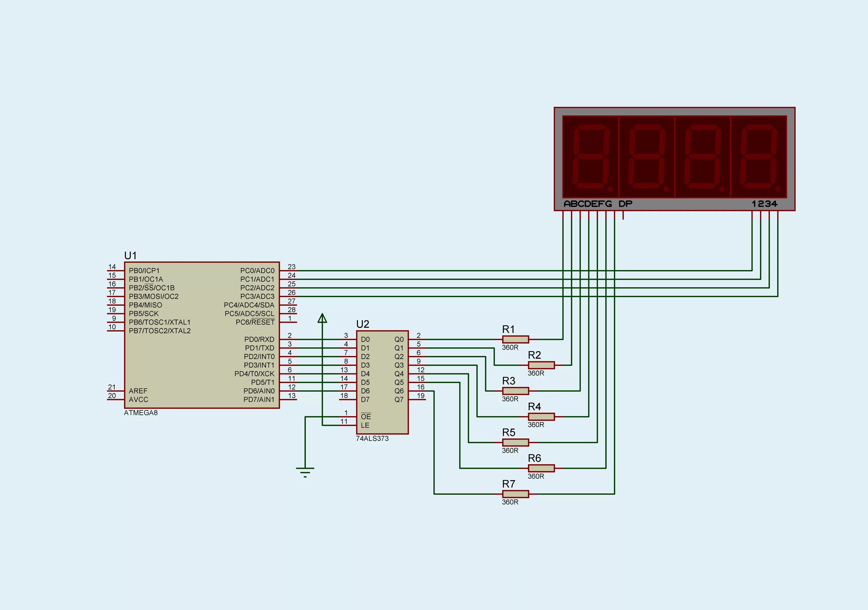Select resistor R3 body
The height and width of the screenshot is (610, 868).
coord(516,391)
